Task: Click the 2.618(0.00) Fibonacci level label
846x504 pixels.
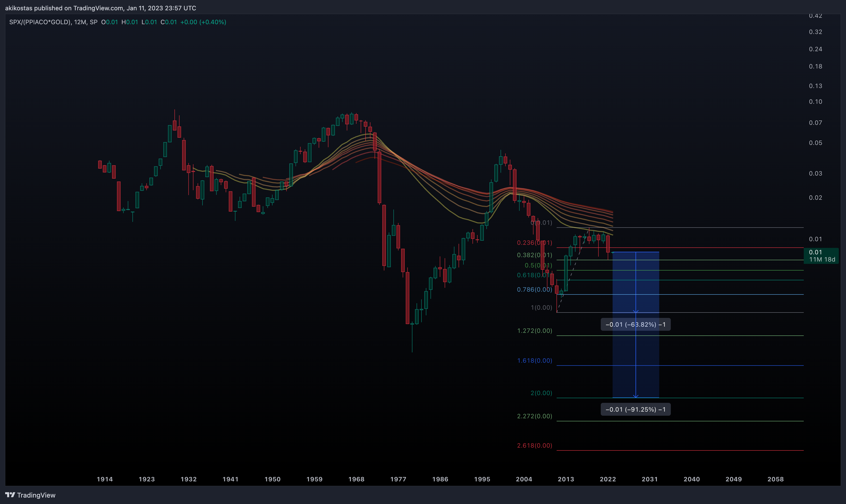Action: (535, 445)
